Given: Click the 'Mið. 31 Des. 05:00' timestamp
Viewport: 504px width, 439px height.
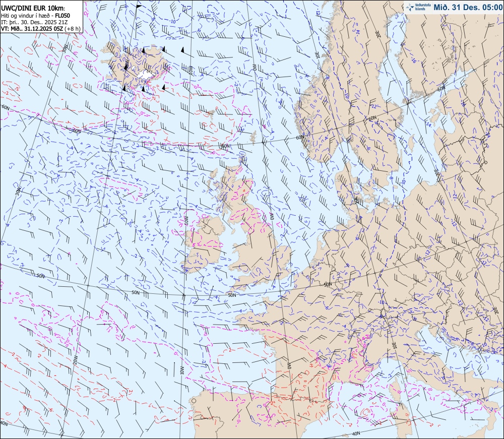Looking at the screenshot, I should pyautogui.click(x=468, y=8).
